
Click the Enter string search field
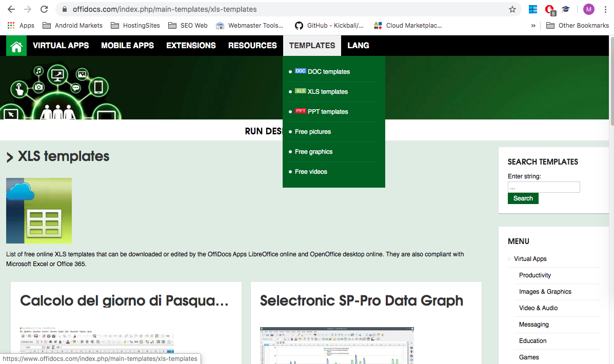coord(544,187)
